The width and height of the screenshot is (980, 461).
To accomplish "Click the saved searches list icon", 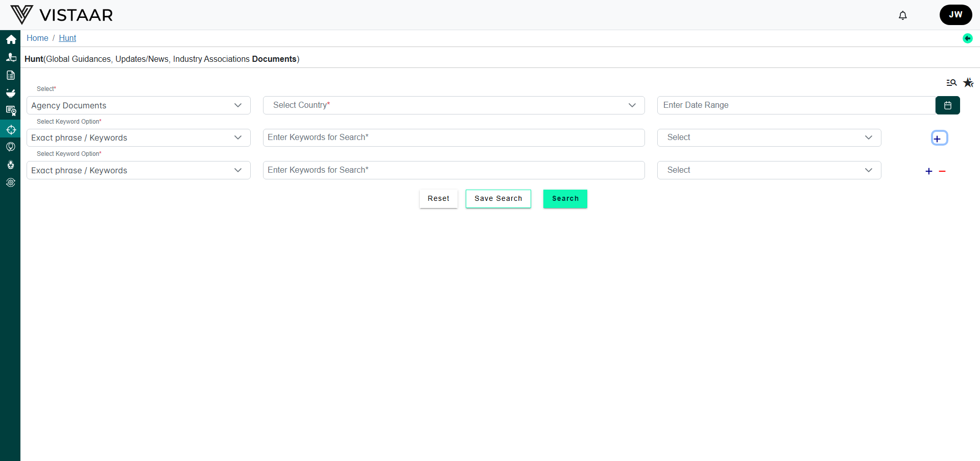I will point(951,83).
